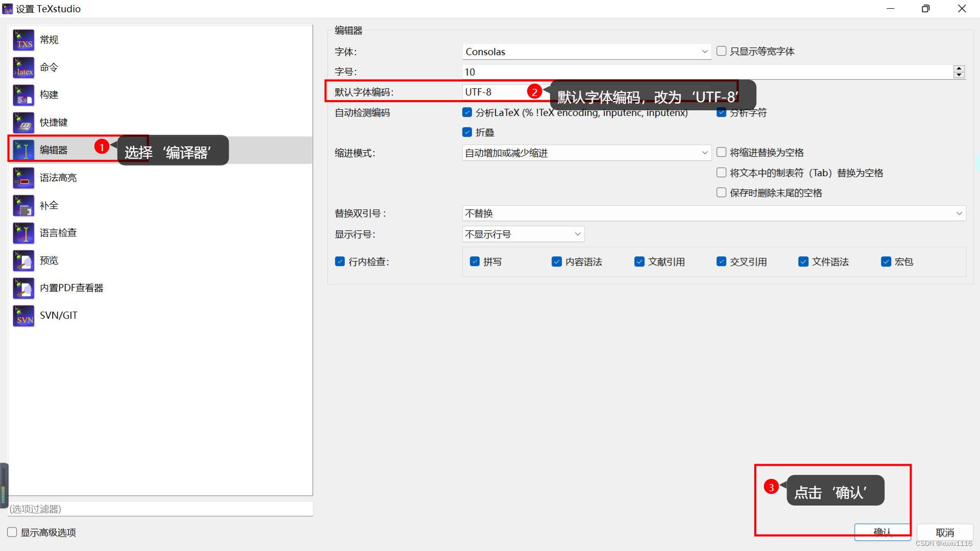Click the 补全 section icon

(23, 205)
